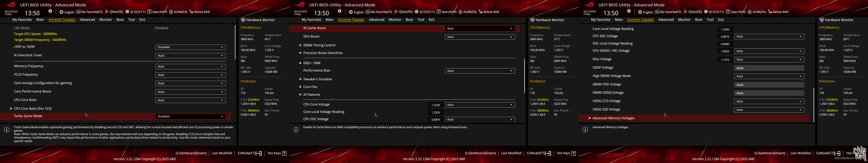Click Q-Dashboard(Insert) in the left screen
The height and width of the screenshot is (163, 868).
(x=191, y=153)
